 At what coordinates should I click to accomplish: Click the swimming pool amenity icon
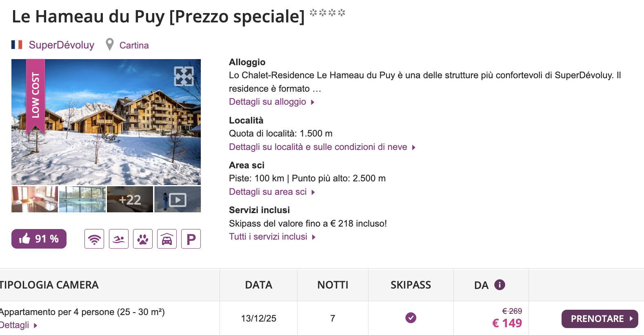click(x=118, y=239)
